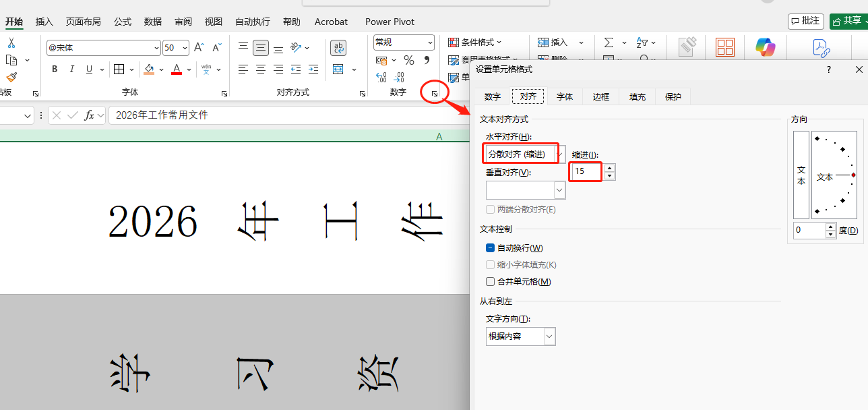Screen dimensions: 868x410
Task: Apply Italic formatting to the cell
Action: click(72, 69)
